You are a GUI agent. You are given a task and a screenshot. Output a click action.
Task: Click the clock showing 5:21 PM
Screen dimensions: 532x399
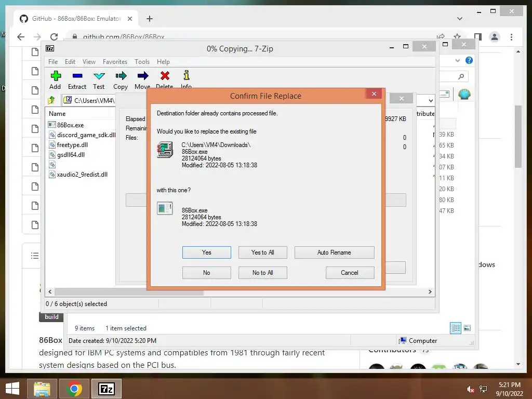coord(509,385)
